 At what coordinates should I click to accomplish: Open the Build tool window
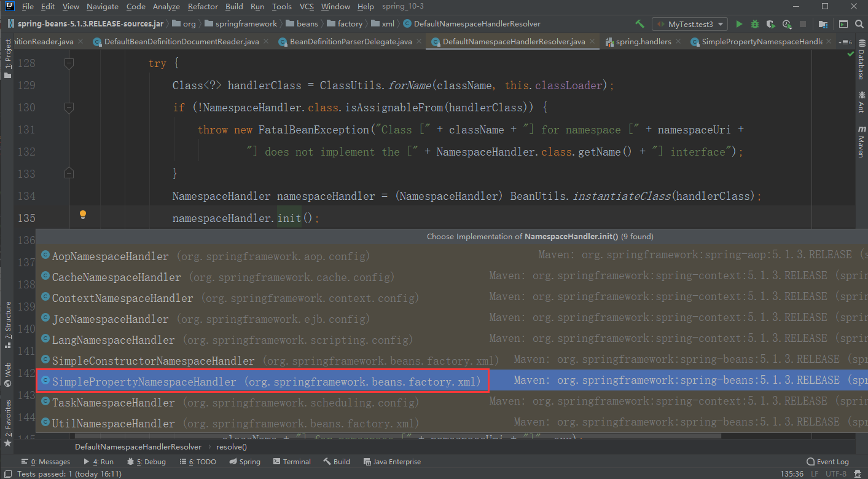pyautogui.click(x=337, y=462)
